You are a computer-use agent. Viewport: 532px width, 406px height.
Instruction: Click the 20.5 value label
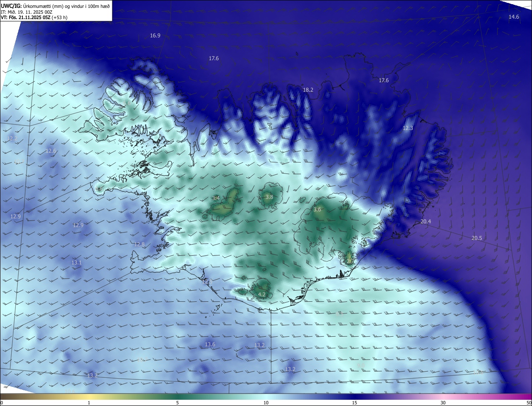click(477, 238)
